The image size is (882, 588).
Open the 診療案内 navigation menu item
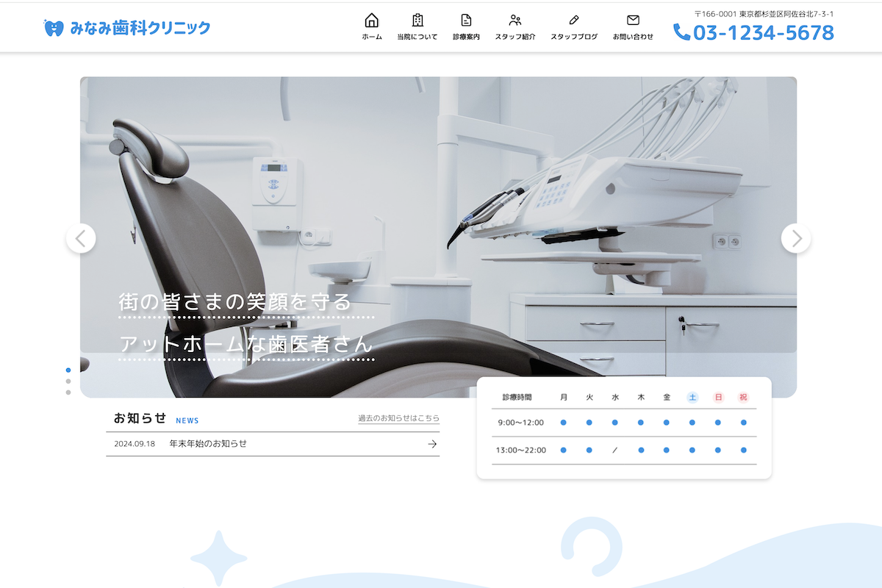tap(465, 26)
